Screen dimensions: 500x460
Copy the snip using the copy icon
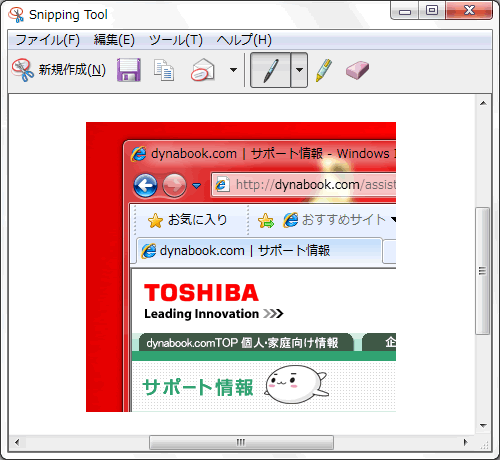click(x=164, y=70)
